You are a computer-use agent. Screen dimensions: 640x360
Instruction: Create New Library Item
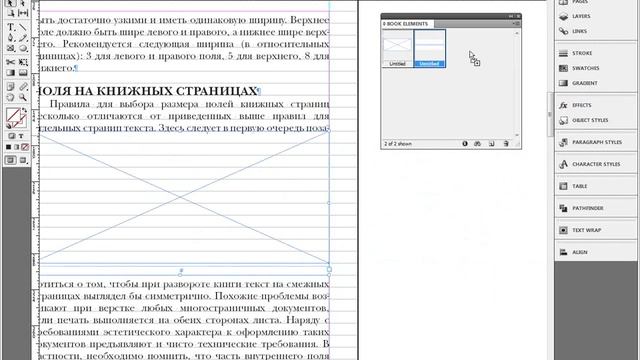point(492,144)
